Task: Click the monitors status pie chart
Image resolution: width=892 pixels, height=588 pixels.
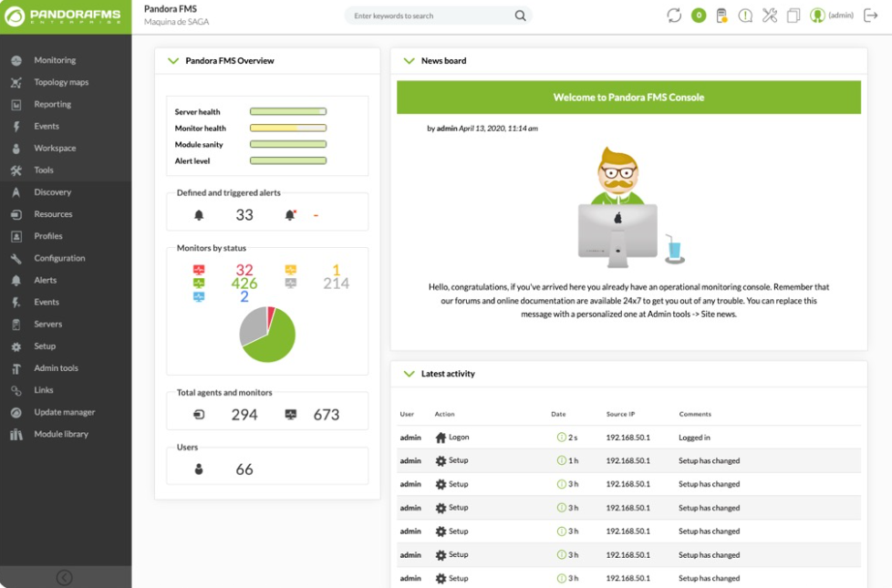Action: tap(267, 335)
